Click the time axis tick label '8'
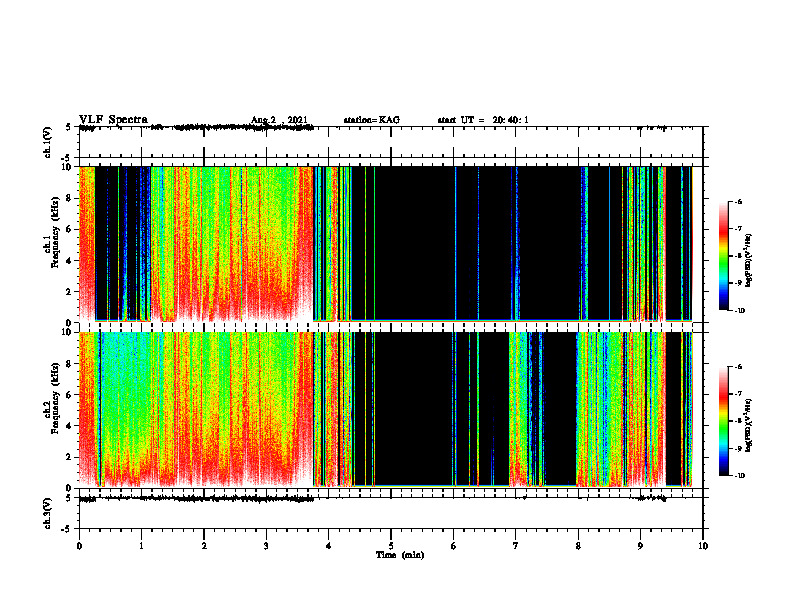792x612 pixels. click(x=578, y=546)
